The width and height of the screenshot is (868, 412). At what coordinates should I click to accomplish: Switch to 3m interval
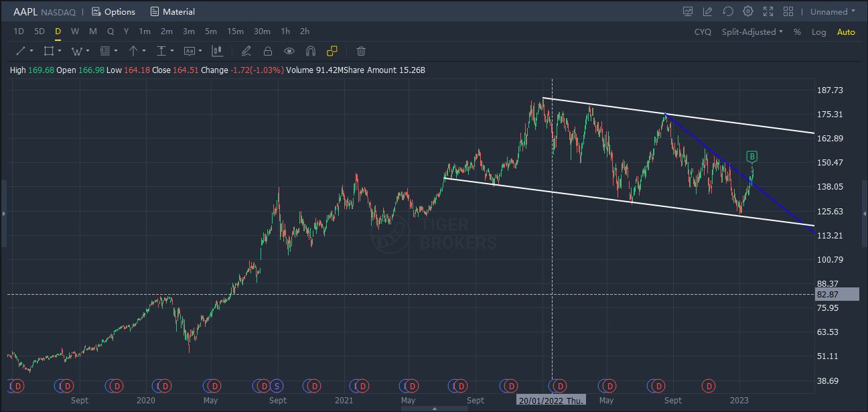(189, 31)
